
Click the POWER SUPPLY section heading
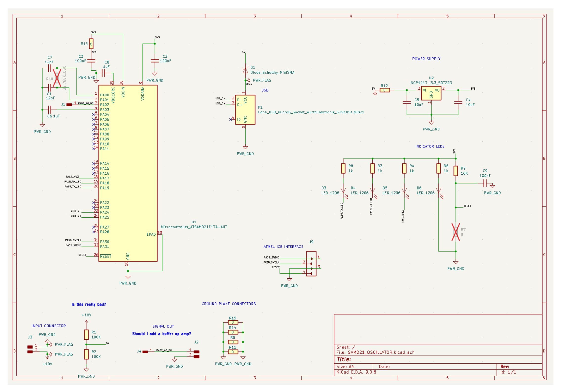point(426,59)
